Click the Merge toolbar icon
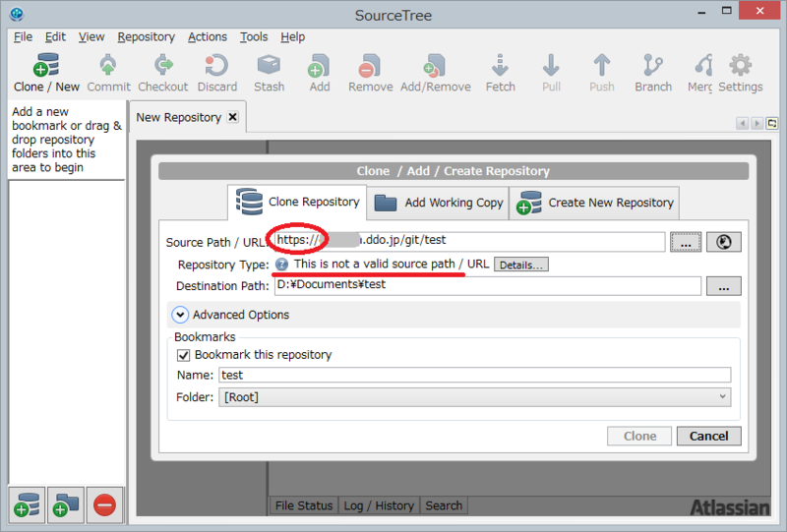 click(703, 65)
